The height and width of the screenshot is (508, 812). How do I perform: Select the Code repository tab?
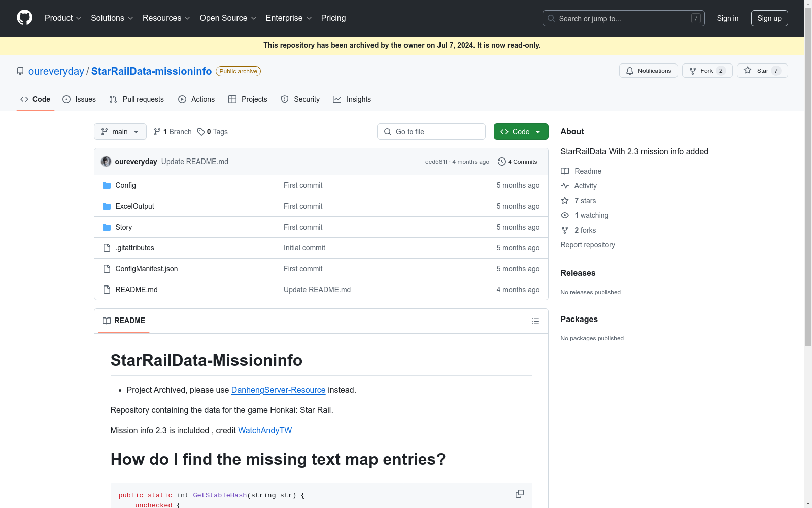tap(36, 99)
